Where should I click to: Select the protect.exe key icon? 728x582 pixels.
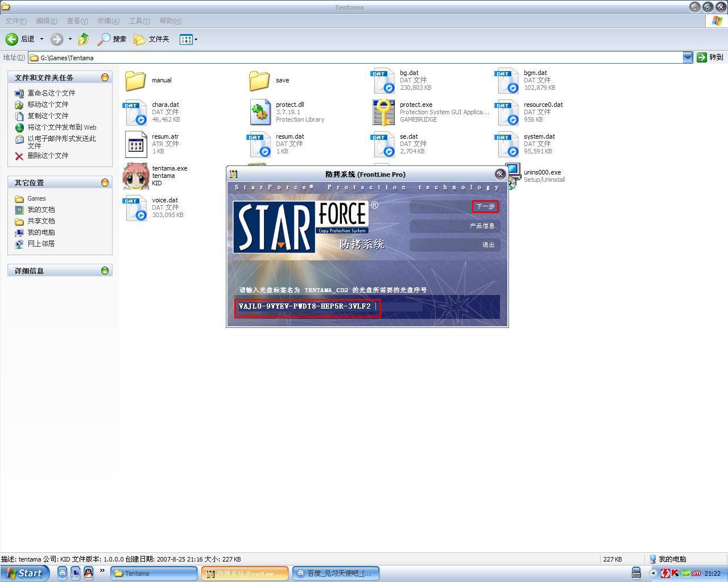tap(383, 113)
